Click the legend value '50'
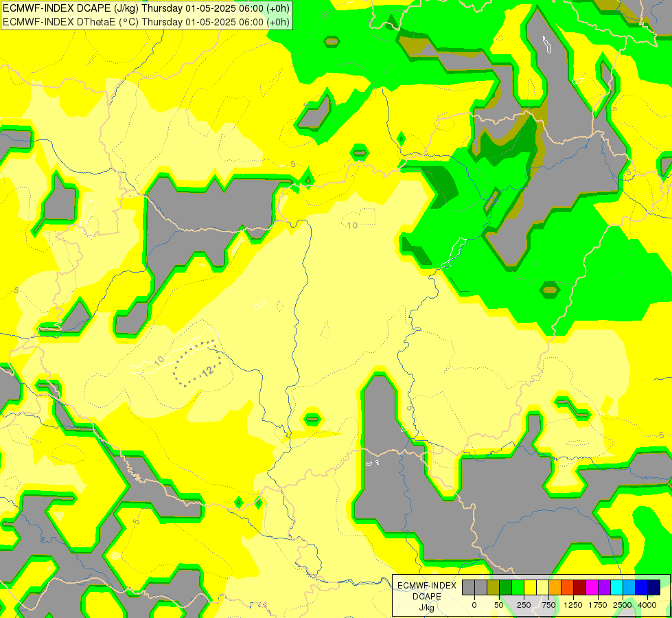 point(499,605)
